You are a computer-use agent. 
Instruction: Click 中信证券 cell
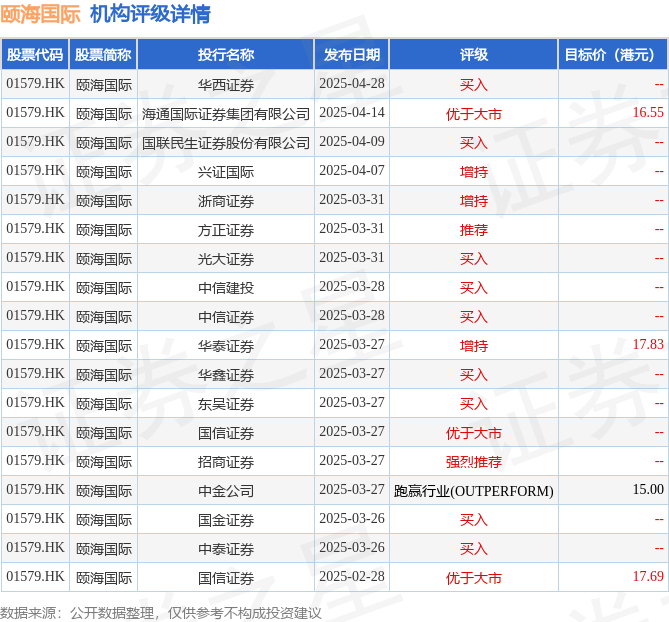226,317
